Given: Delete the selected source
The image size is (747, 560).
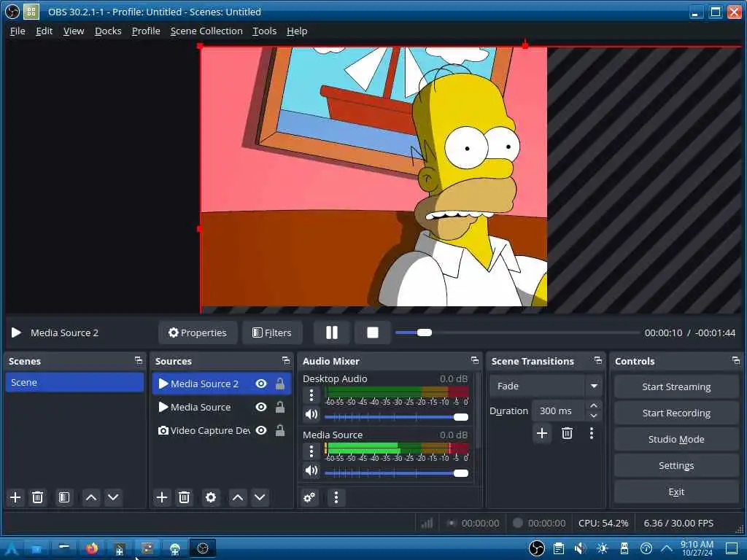Looking at the screenshot, I should (184, 497).
